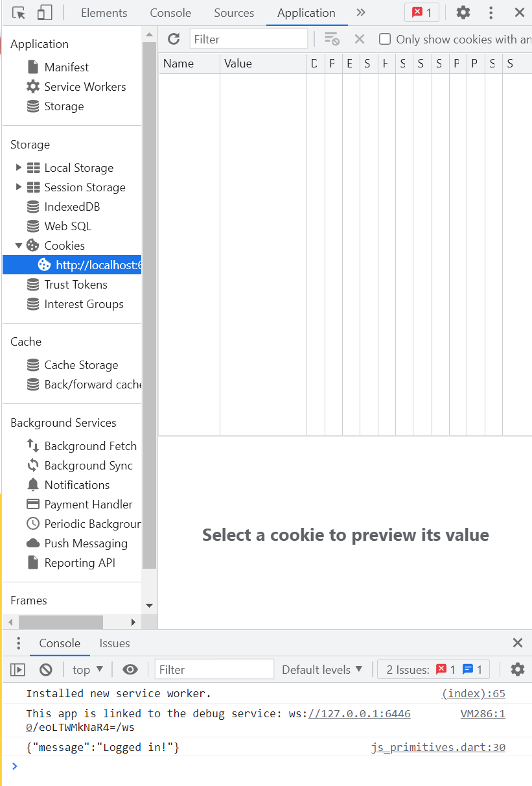This screenshot has width=532, height=786.
Task: Select the Cookies tree item
Action: click(56, 246)
